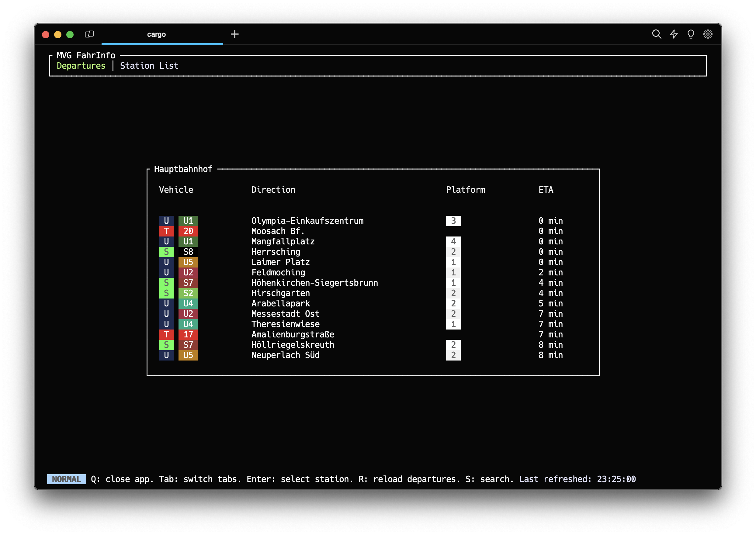
Task: Click the lightning bolt icon
Action: [674, 34]
